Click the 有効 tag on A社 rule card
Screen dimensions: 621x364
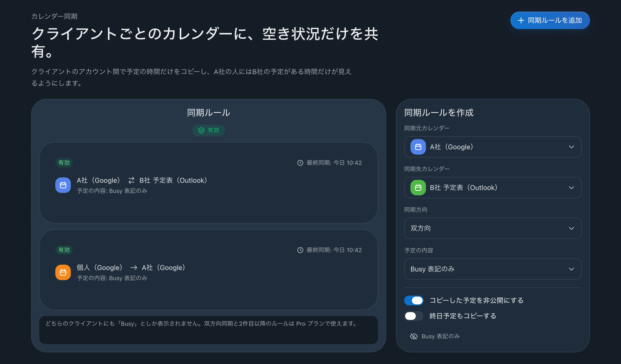point(64,163)
